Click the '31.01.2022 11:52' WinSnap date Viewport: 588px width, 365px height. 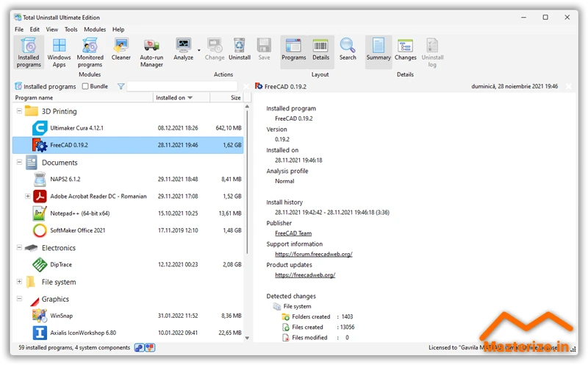click(178, 316)
